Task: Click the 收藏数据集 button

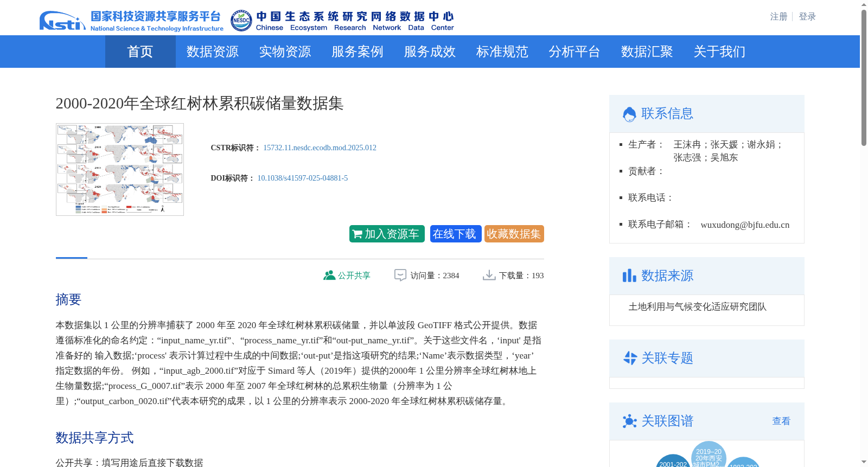Action: pyautogui.click(x=514, y=234)
